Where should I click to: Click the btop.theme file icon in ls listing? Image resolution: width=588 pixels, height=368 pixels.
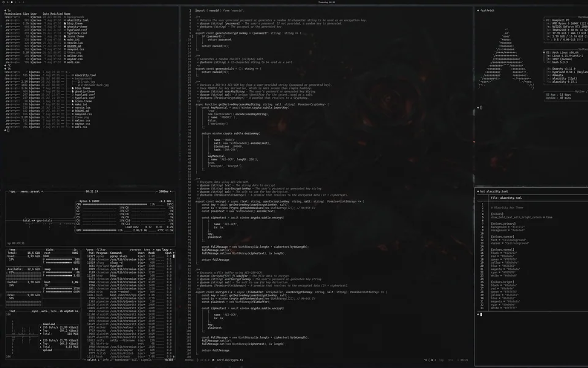pos(66,24)
